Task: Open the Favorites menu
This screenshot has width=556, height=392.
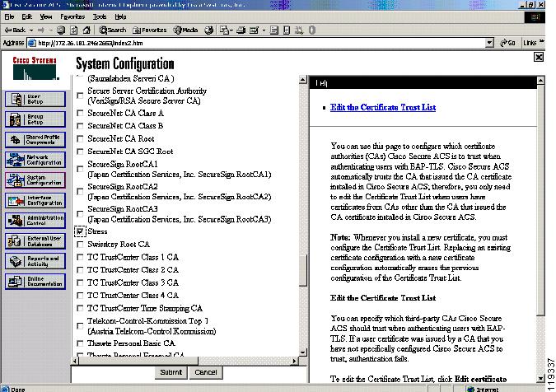Action: coord(72,16)
